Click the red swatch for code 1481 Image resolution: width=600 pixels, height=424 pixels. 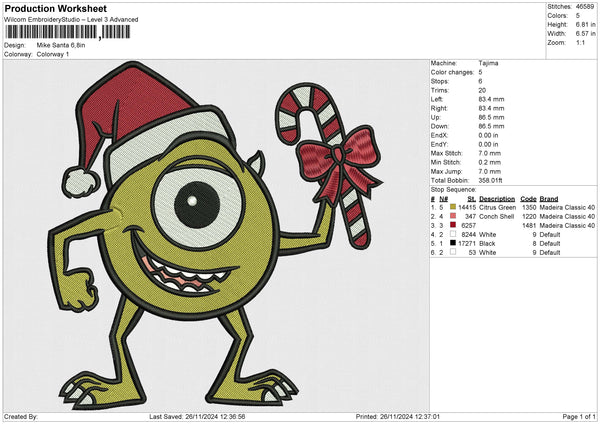(453, 225)
